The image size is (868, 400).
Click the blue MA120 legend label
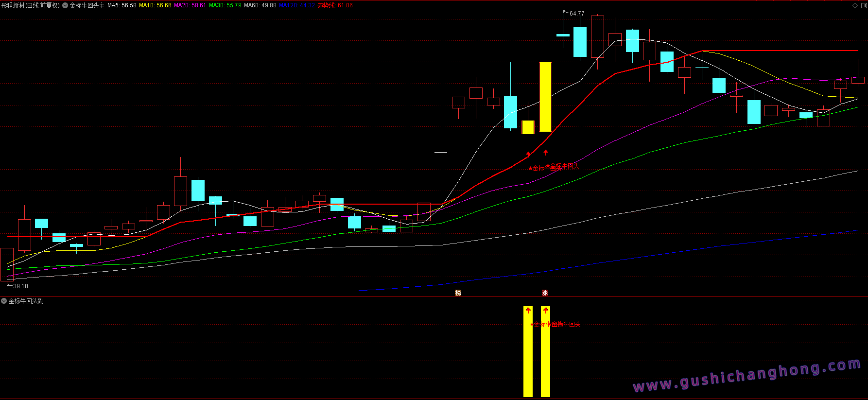click(x=296, y=5)
